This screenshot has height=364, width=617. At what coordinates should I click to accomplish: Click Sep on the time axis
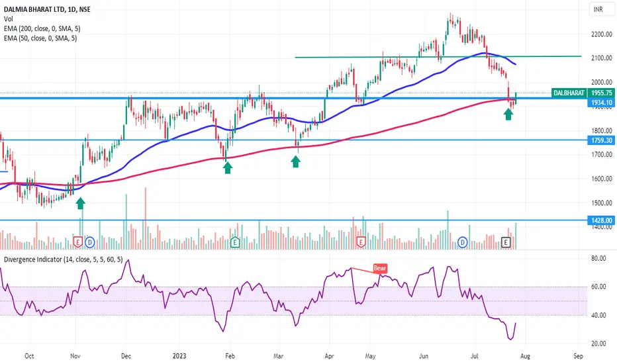tap(578, 356)
